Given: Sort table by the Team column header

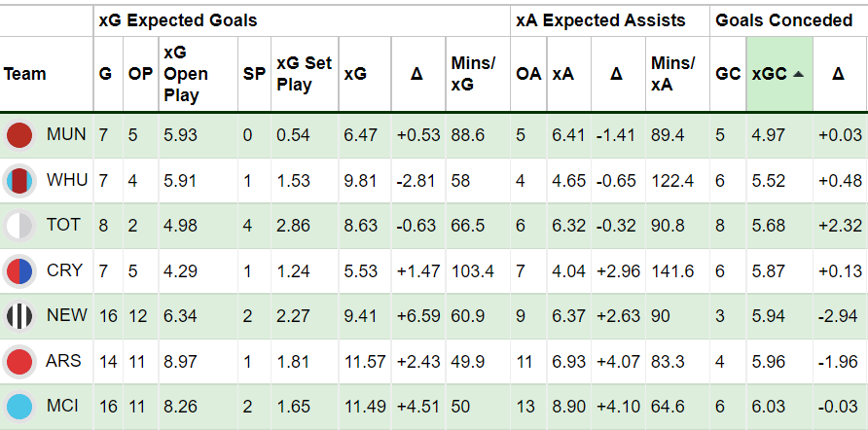Looking at the screenshot, I should 25,74.
